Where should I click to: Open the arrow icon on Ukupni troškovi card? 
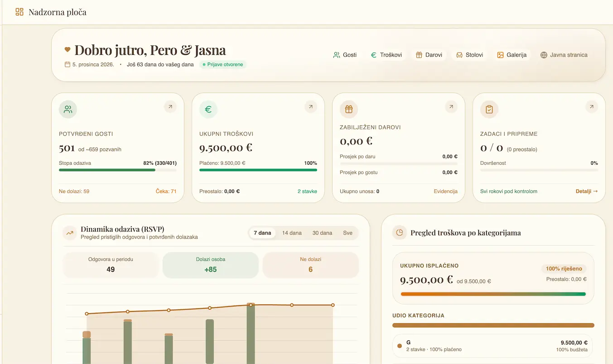tap(311, 107)
